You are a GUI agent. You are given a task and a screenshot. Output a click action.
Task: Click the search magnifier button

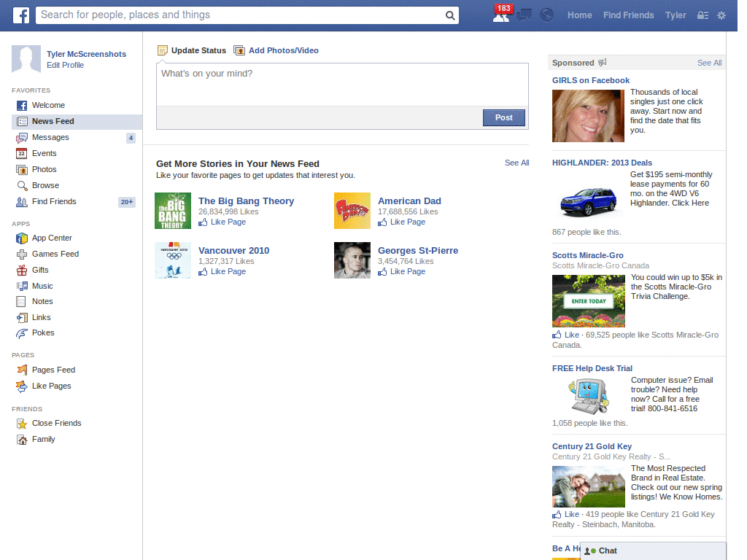449,15
